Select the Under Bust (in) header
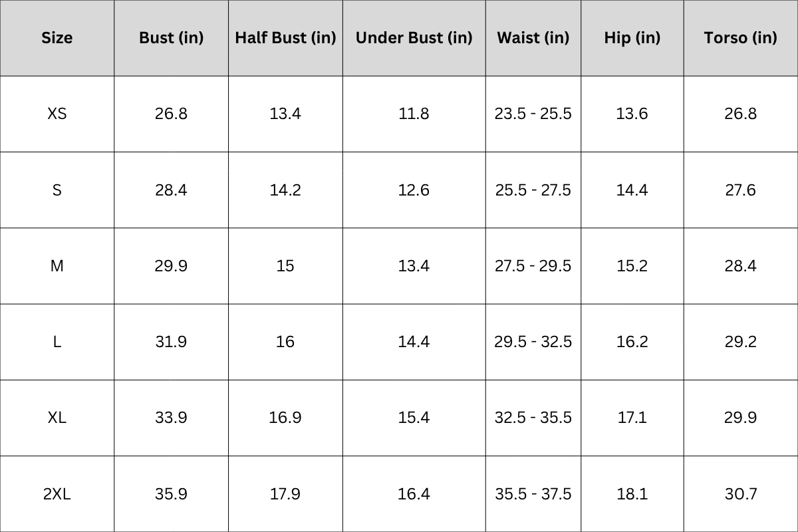The height and width of the screenshot is (532, 798). [x=414, y=38]
